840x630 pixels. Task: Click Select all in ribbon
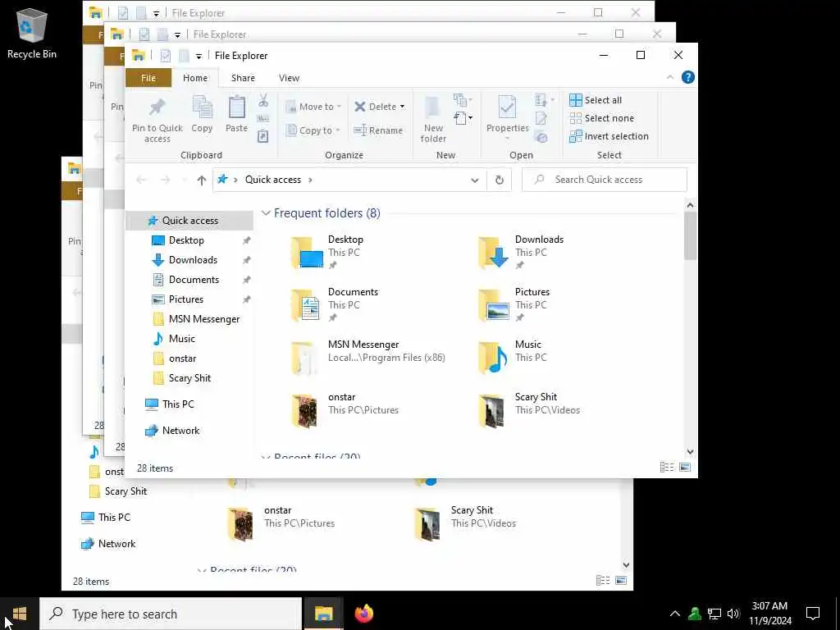[x=596, y=100]
